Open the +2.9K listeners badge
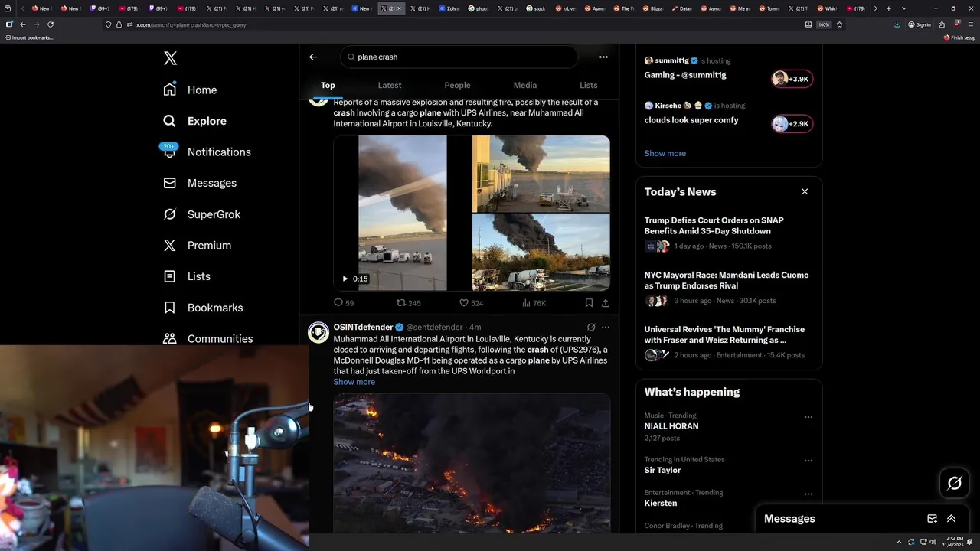Screen dimensions: 980x551 click(792, 124)
